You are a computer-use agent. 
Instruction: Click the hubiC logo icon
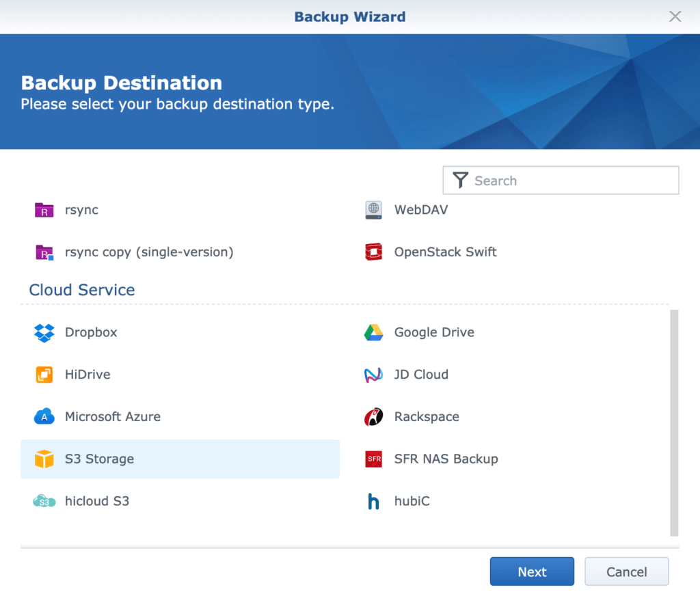coord(373,502)
